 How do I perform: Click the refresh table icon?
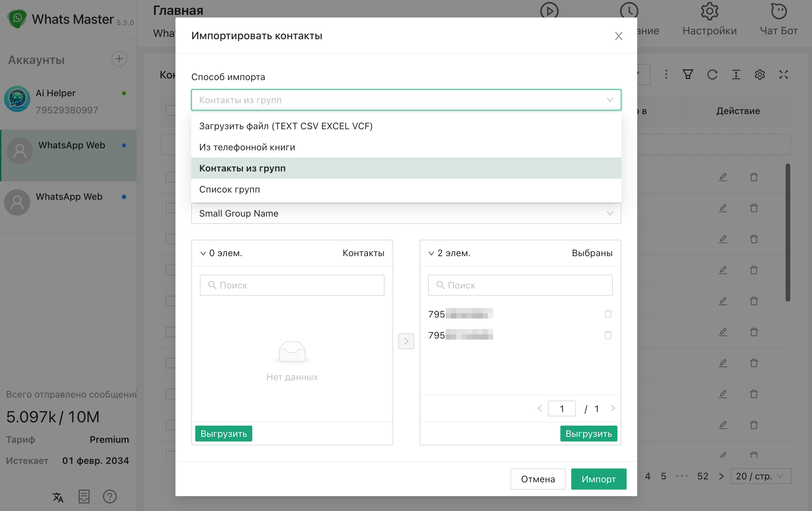[712, 75]
